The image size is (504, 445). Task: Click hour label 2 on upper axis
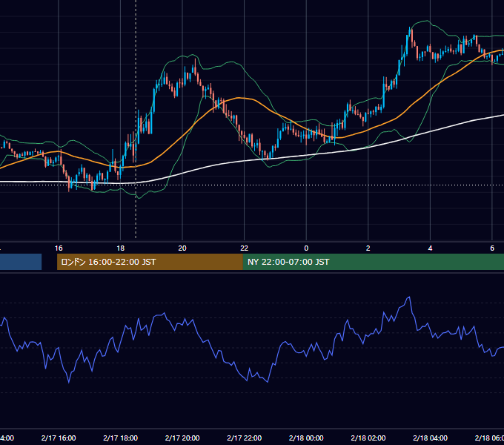(x=368, y=248)
